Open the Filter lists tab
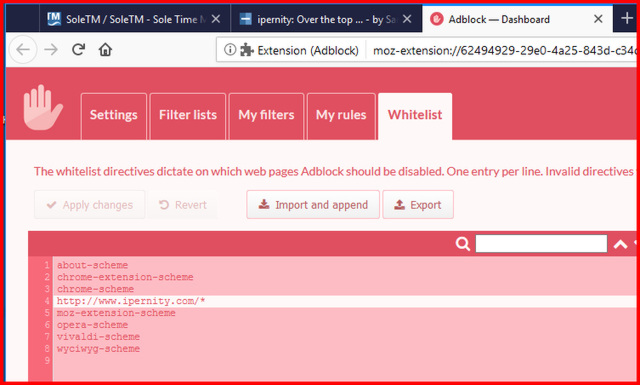Image resolution: width=640 pixels, height=385 pixels. [x=188, y=116]
